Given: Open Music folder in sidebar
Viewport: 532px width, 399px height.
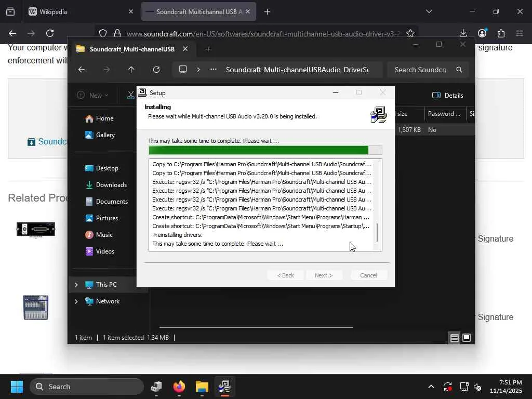Looking at the screenshot, I should coord(99,235).
